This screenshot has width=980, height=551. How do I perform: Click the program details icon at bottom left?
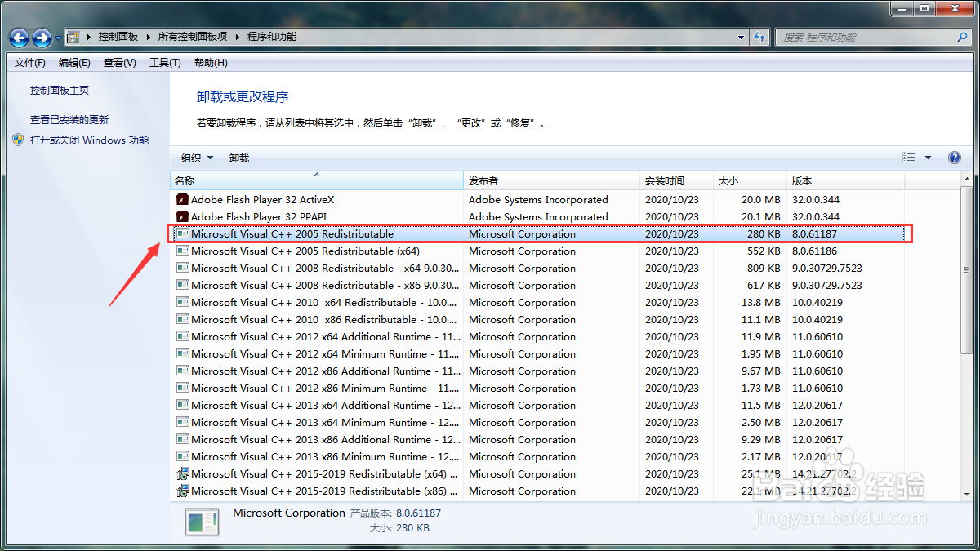coord(201,522)
